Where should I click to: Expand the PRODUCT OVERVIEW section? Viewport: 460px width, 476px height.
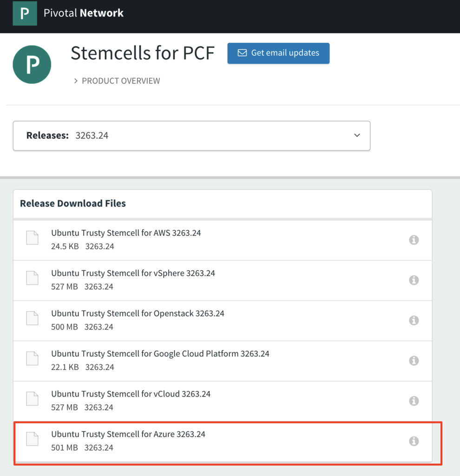tap(116, 81)
